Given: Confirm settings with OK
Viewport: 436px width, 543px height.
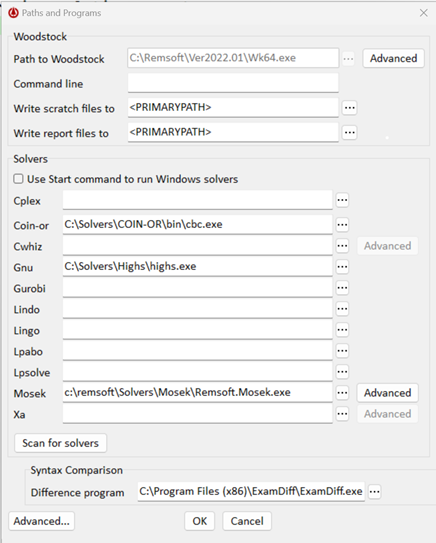Looking at the screenshot, I should click(199, 521).
